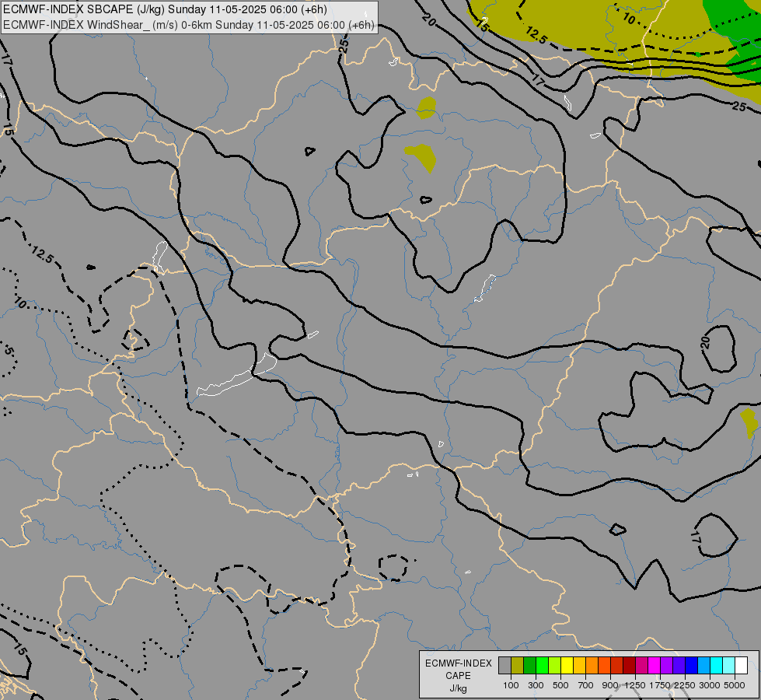Select the bright green legend swatch

pos(542,666)
